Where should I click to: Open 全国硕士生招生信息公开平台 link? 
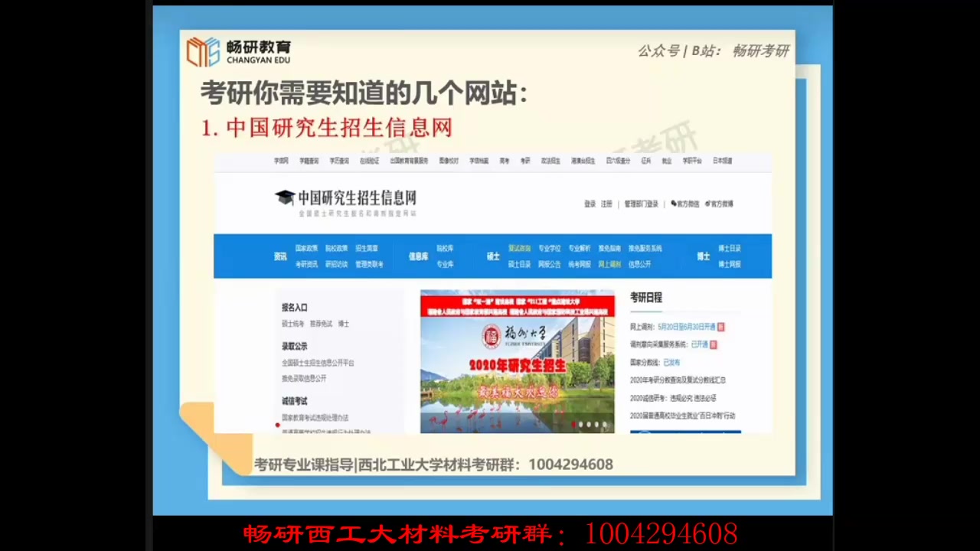[318, 363]
